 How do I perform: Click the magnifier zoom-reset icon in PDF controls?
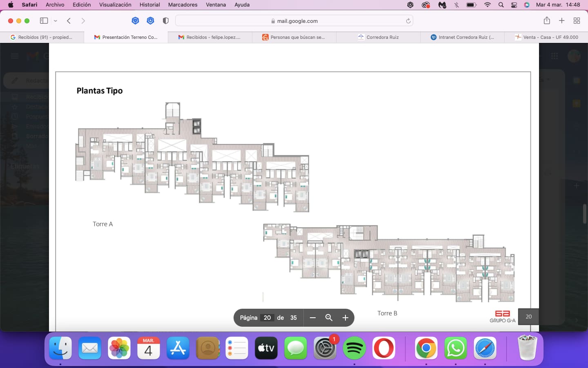(x=329, y=318)
